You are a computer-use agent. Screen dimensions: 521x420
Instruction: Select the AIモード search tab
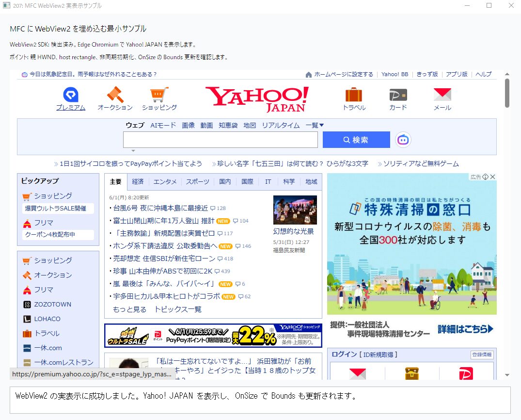pos(163,125)
